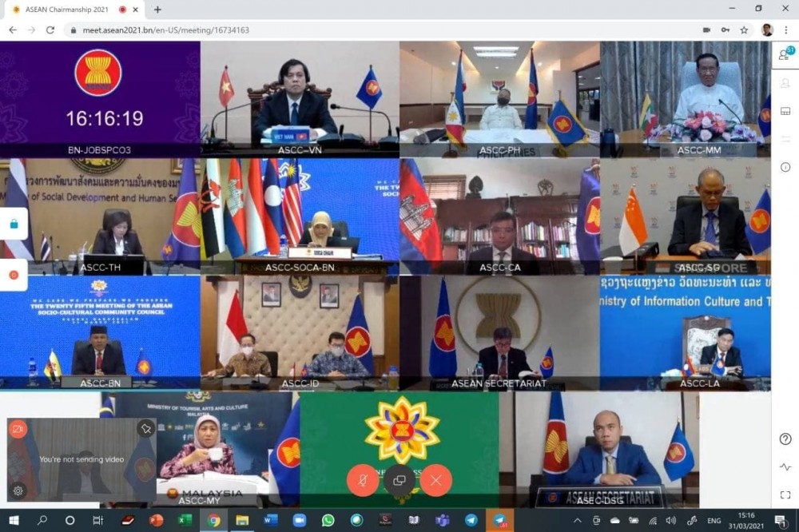Enter fullscreen mode
Image resolution: width=799 pixels, height=532 pixels.
click(785, 494)
